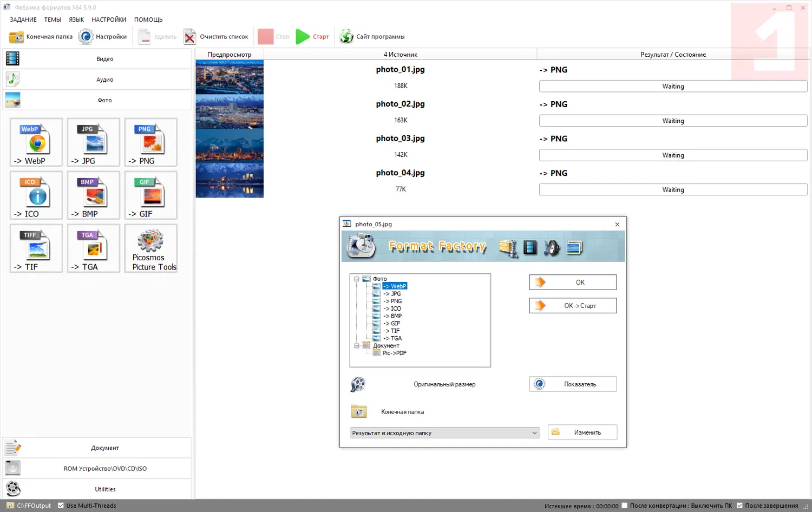The image size is (812, 512).
Task: Confirm the dialog with the OK button
Action: [x=573, y=283]
